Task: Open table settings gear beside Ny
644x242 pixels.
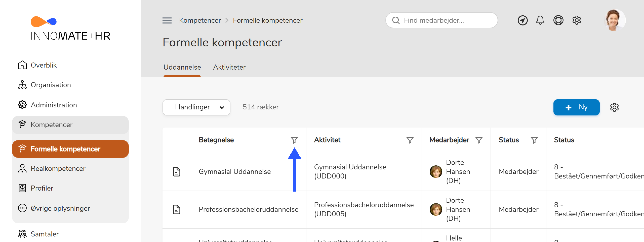Action: [x=614, y=107]
